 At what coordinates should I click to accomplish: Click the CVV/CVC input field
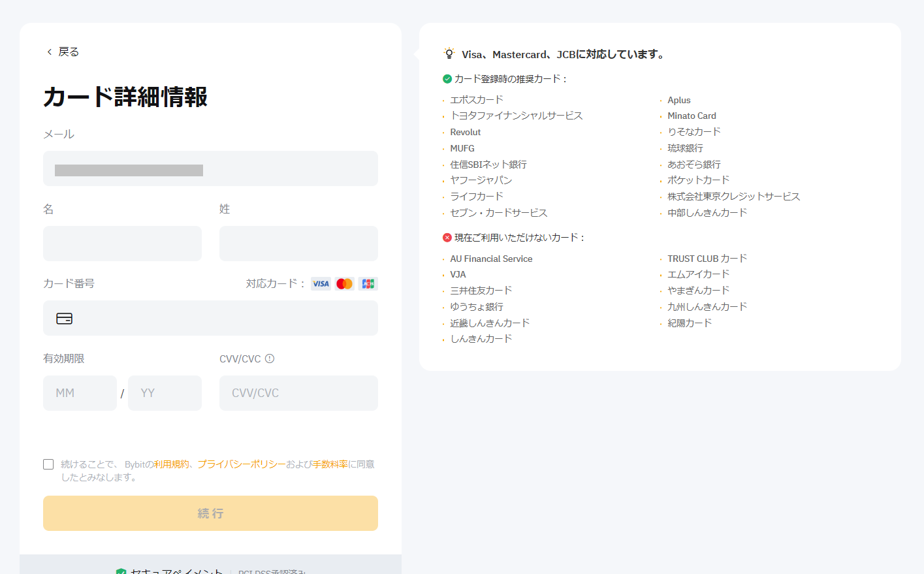(x=298, y=393)
